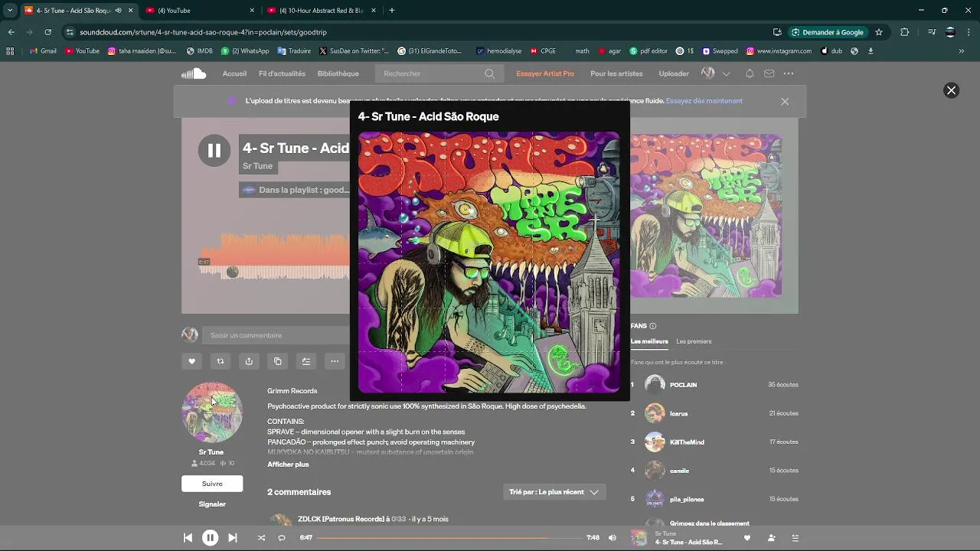Switch to Les premiers fans tab
The image size is (980, 551).
694,341
